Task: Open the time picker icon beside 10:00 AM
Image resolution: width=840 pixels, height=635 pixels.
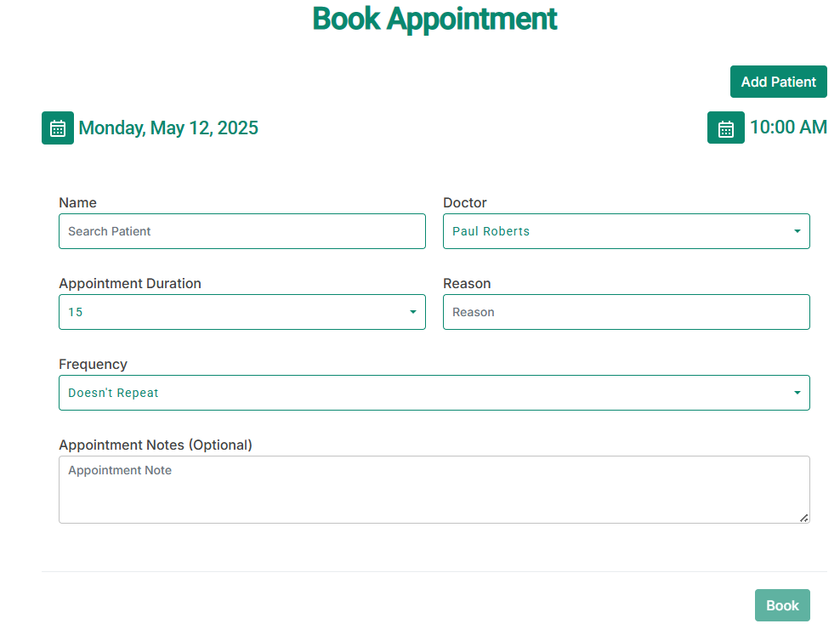Action: [726, 128]
